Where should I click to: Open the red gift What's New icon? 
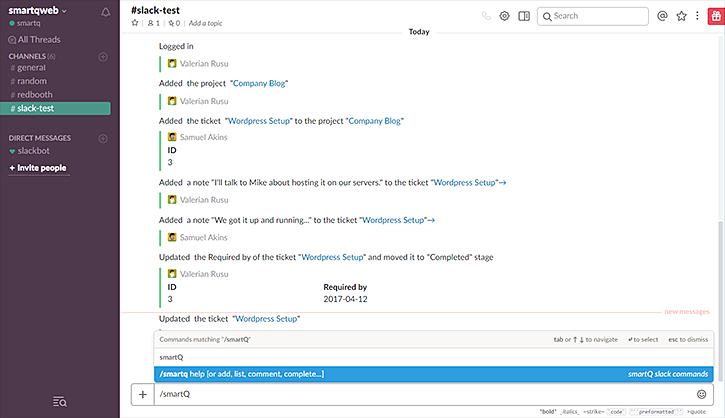(716, 16)
